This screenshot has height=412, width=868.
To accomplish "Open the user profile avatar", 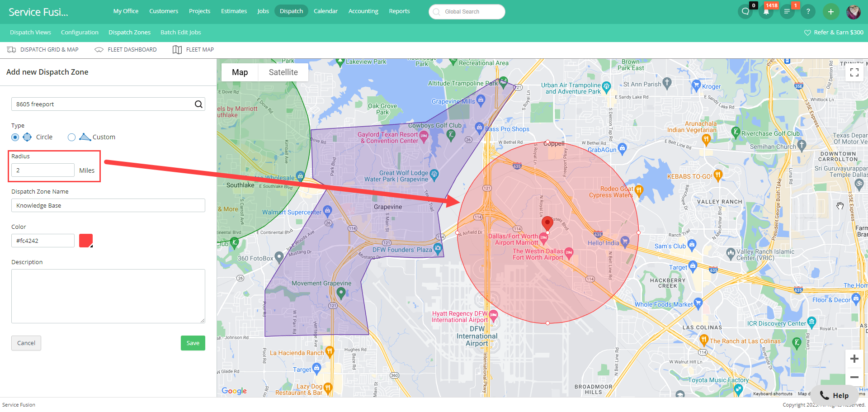I will click(x=854, y=12).
